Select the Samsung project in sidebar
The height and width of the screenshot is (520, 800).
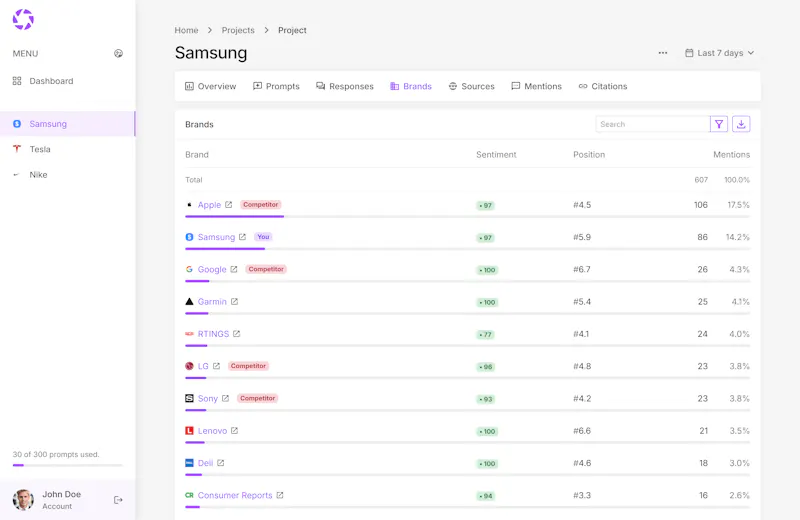[x=67, y=123]
